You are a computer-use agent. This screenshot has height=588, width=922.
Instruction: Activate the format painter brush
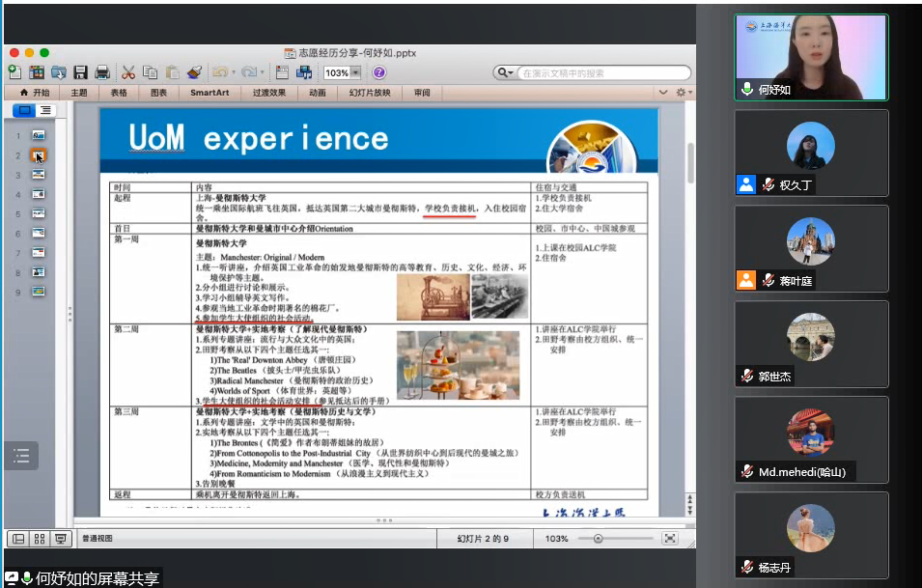194,72
